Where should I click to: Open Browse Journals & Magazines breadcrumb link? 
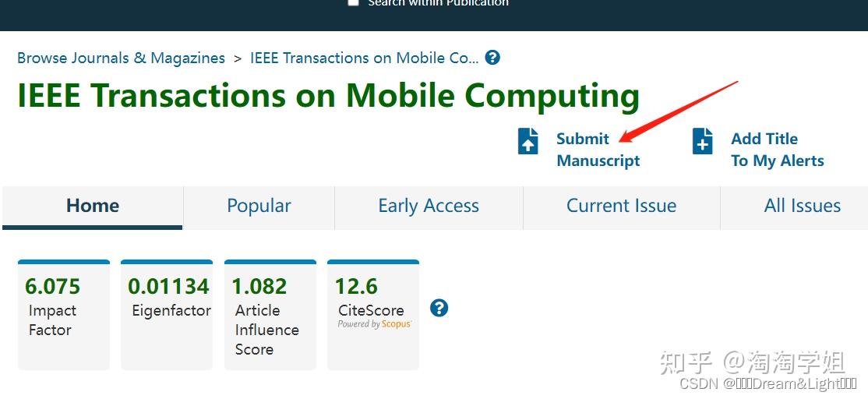pos(122,58)
